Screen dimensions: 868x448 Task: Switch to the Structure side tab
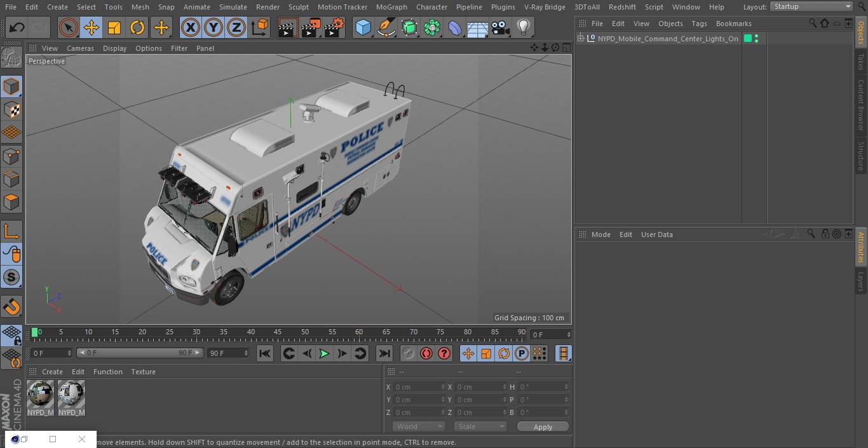tap(861, 156)
